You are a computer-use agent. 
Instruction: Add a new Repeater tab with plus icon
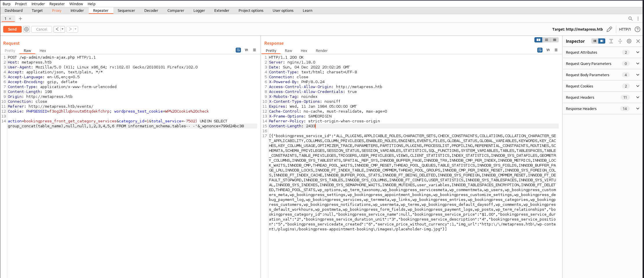[x=20, y=18]
